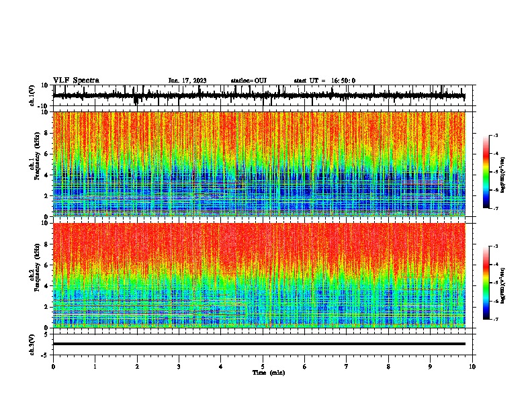Viewport: 532px width, 411px height.
Task: Click time-axis tick label "7"
Action: 347,367
